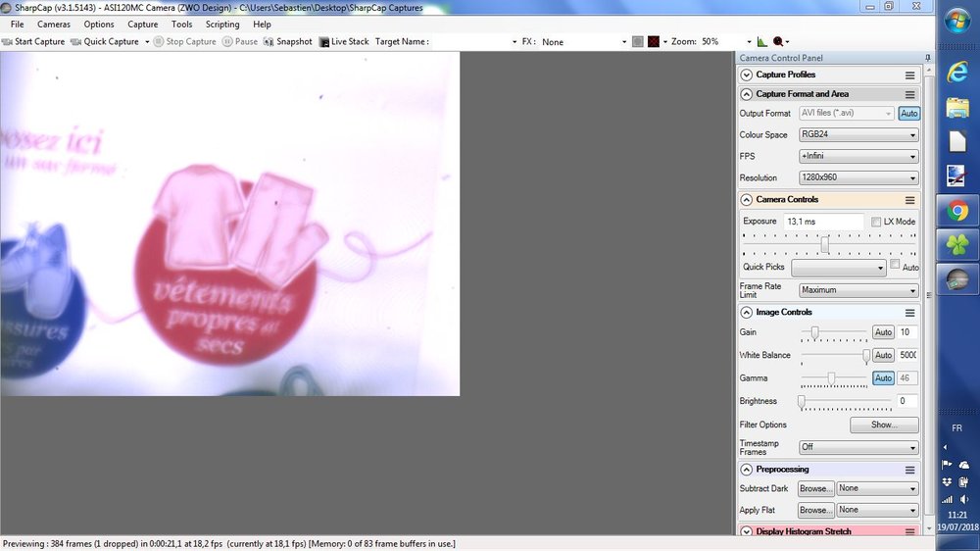Toggle the Gamma Auto button

[883, 378]
